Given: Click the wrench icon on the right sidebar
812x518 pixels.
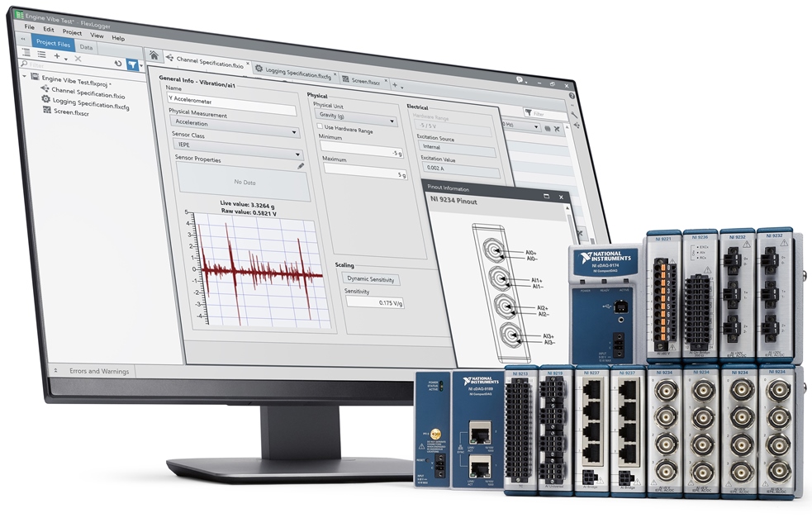Looking at the screenshot, I should coord(574,115).
